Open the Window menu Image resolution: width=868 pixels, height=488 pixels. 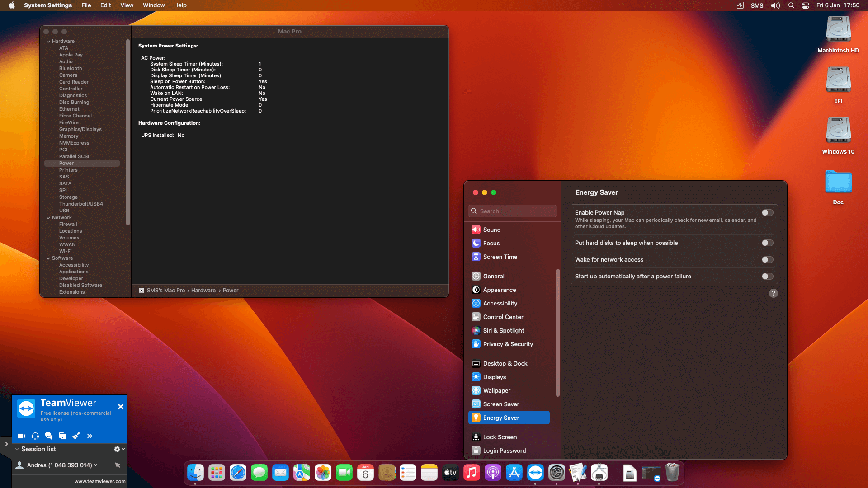coord(153,5)
